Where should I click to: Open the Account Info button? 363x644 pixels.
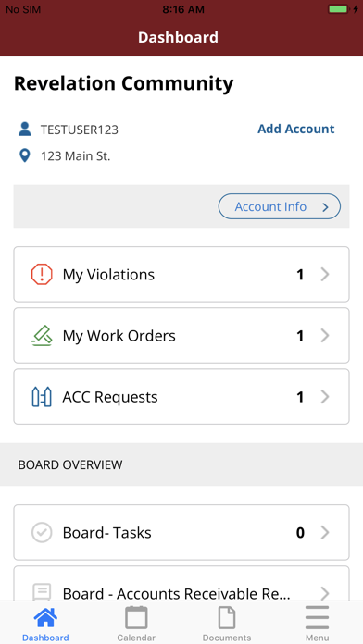tap(279, 206)
